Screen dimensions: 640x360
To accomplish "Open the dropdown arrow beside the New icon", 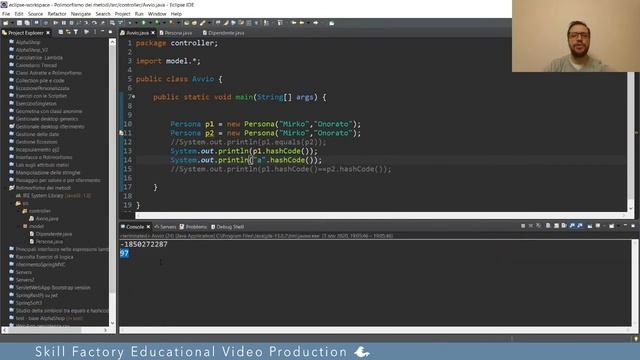I will 12,23.
